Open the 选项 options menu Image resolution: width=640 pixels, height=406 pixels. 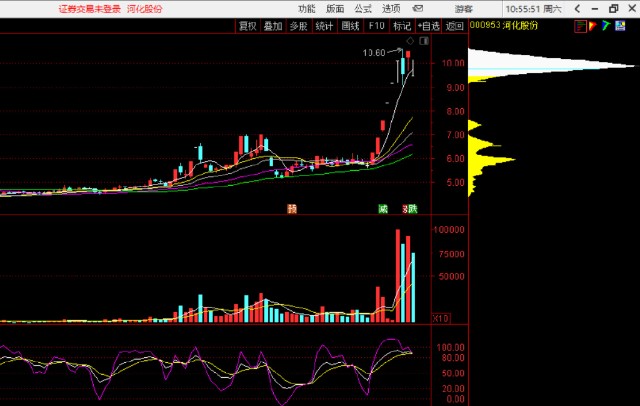click(391, 9)
